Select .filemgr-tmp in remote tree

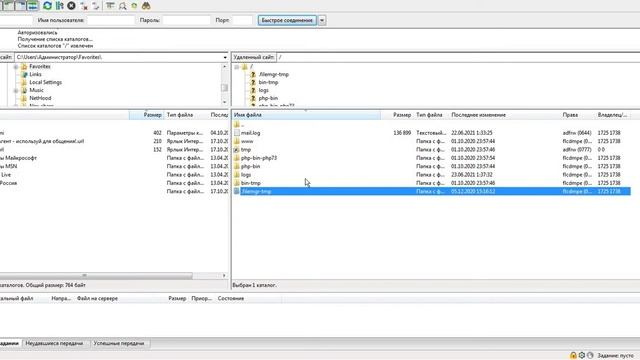pos(273,74)
